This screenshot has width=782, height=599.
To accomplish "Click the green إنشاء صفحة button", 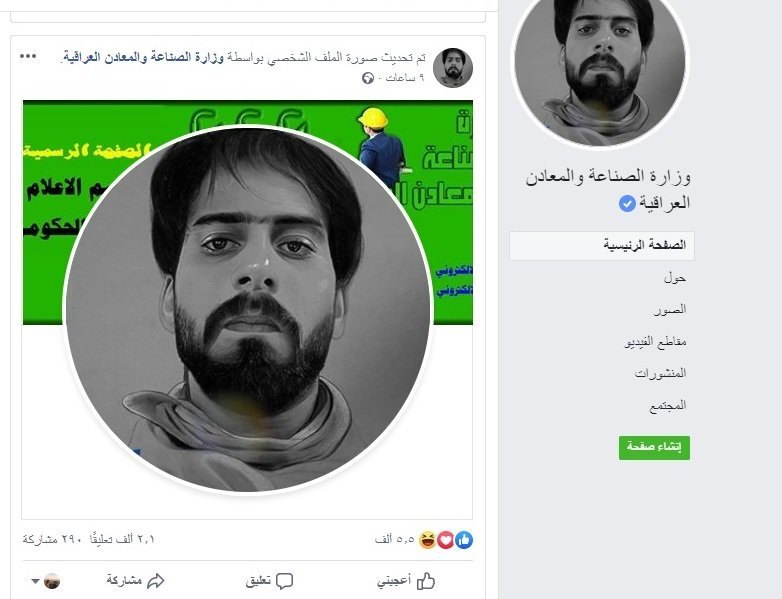I will click(654, 447).
